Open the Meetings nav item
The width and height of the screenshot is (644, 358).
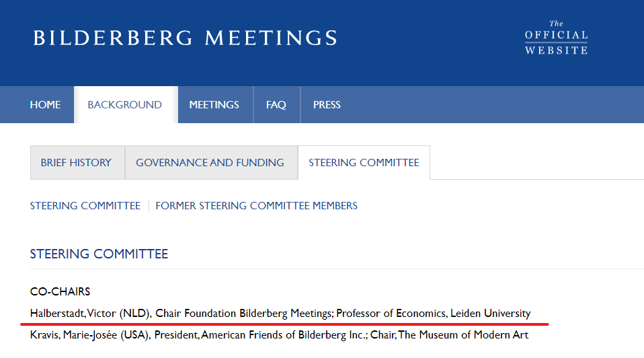(x=214, y=105)
